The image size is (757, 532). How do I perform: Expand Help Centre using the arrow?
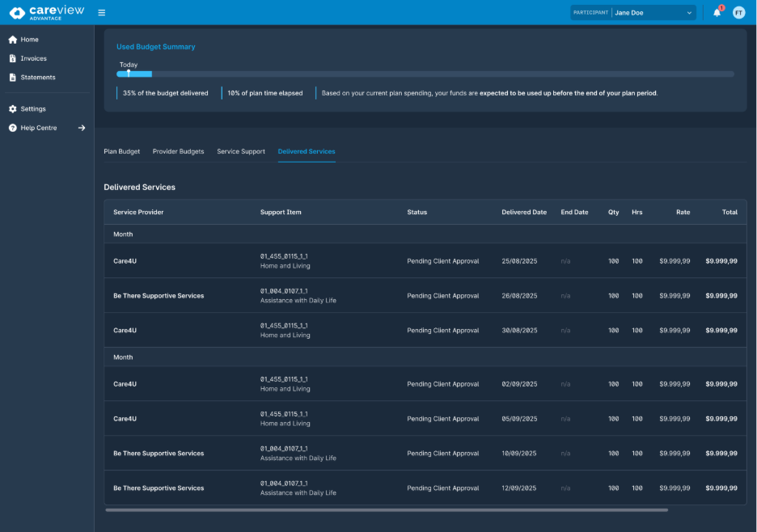click(82, 128)
